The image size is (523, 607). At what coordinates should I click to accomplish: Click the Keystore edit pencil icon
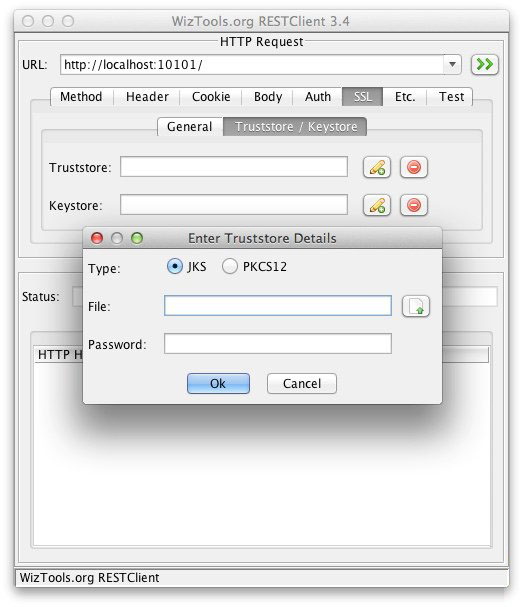coord(377,205)
